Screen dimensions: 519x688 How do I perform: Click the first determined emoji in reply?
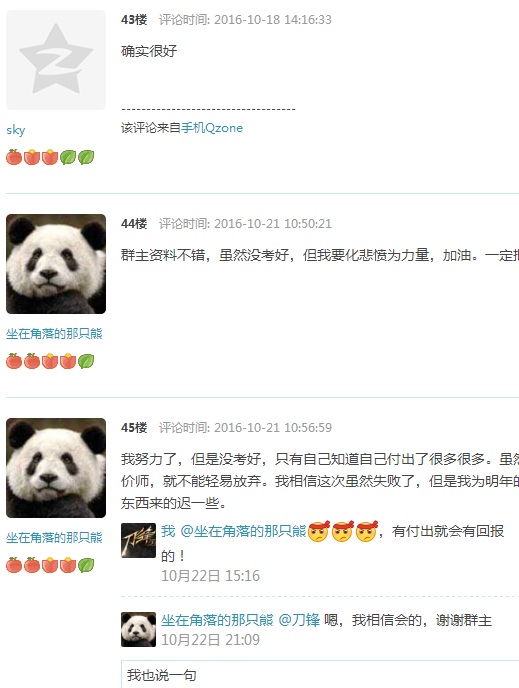319,531
